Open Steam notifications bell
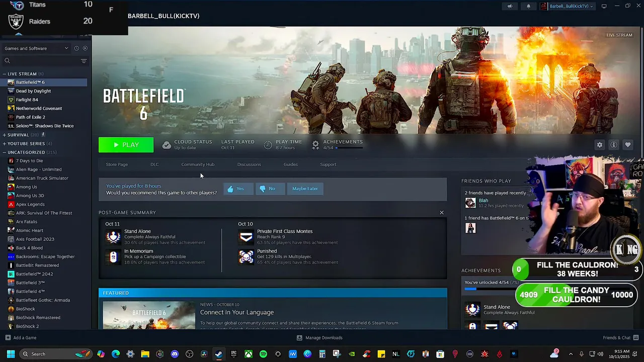The image size is (644, 362). point(528,6)
